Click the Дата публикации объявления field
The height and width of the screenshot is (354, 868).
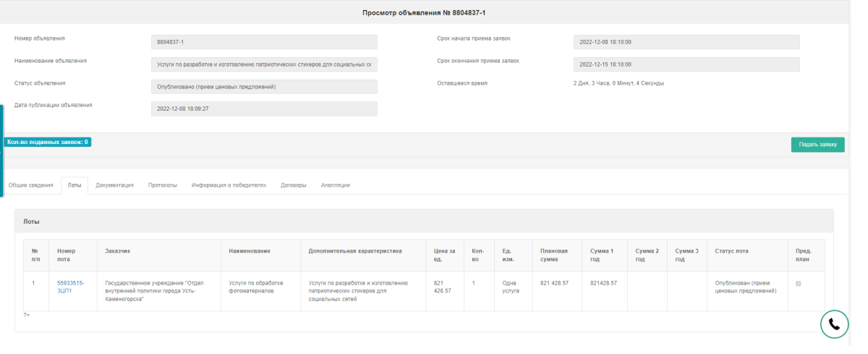pyautogui.click(x=264, y=109)
